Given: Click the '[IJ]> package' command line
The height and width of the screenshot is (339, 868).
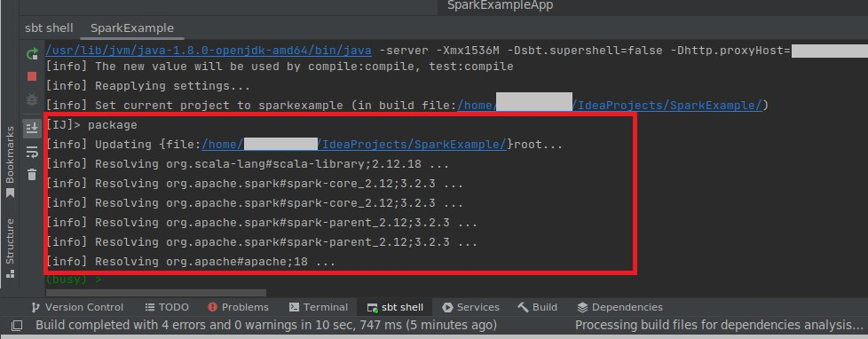Looking at the screenshot, I should click(92, 125).
